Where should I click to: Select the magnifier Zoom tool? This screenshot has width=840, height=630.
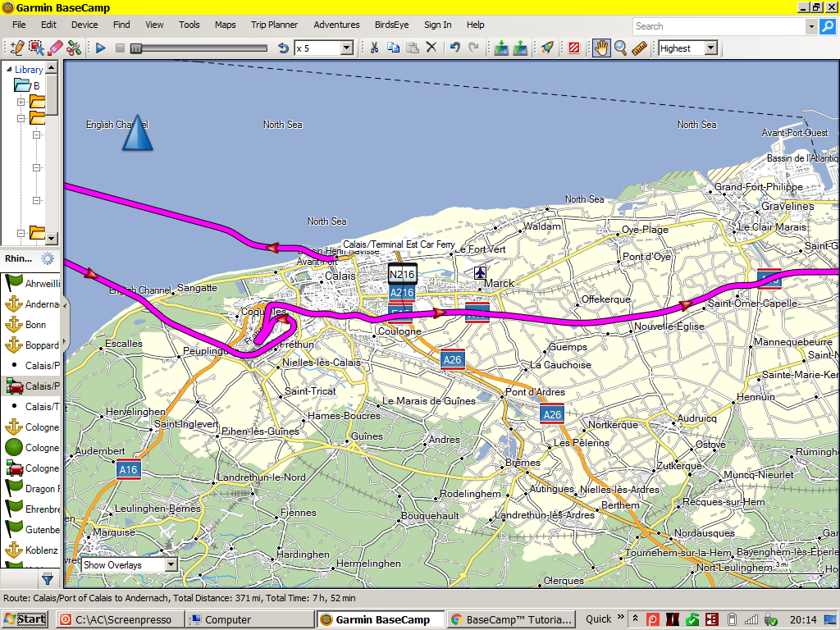(x=621, y=48)
